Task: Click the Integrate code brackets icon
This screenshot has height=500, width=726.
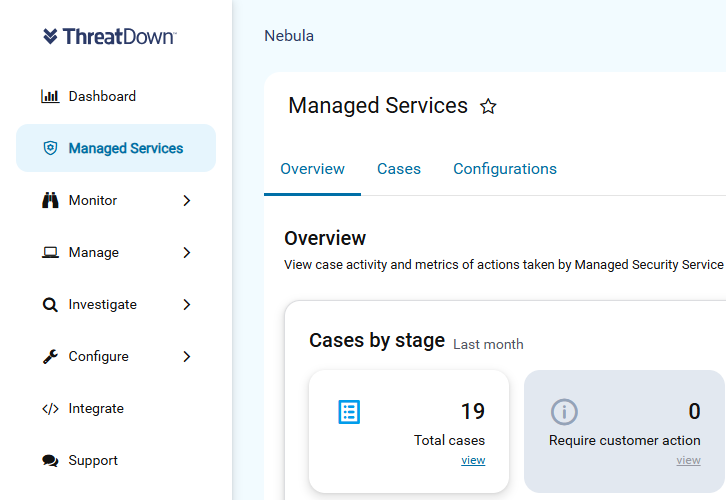Action: (50, 409)
